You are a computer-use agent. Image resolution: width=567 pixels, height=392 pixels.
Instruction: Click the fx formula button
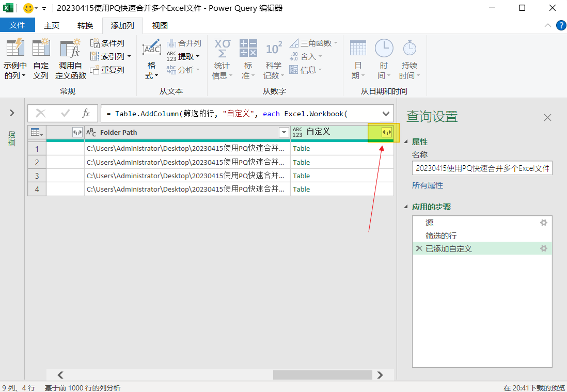point(86,114)
